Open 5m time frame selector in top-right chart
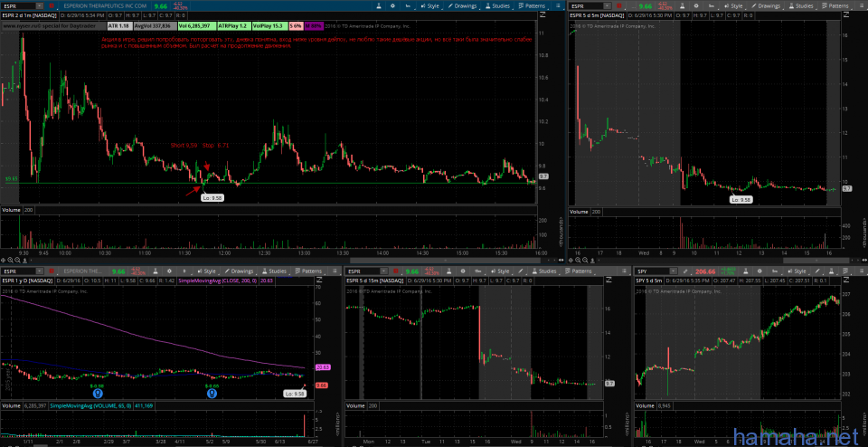868x447 pixels. coord(712,5)
